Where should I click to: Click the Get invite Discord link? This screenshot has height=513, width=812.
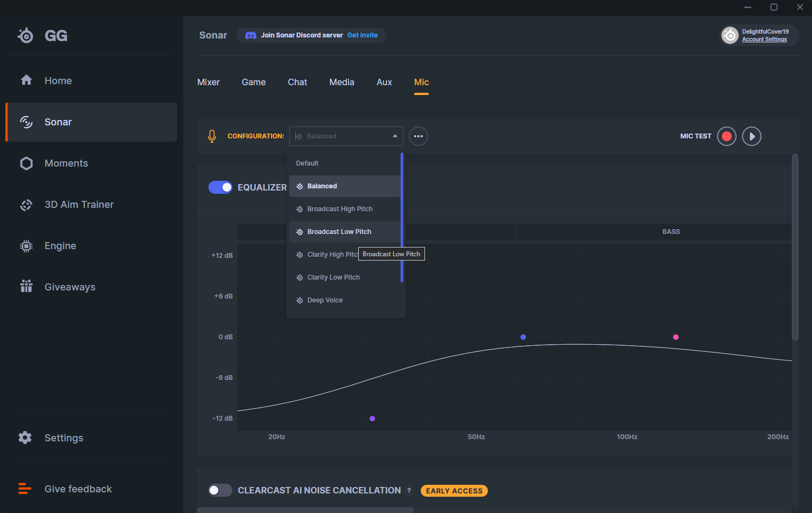[x=363, y=35]
